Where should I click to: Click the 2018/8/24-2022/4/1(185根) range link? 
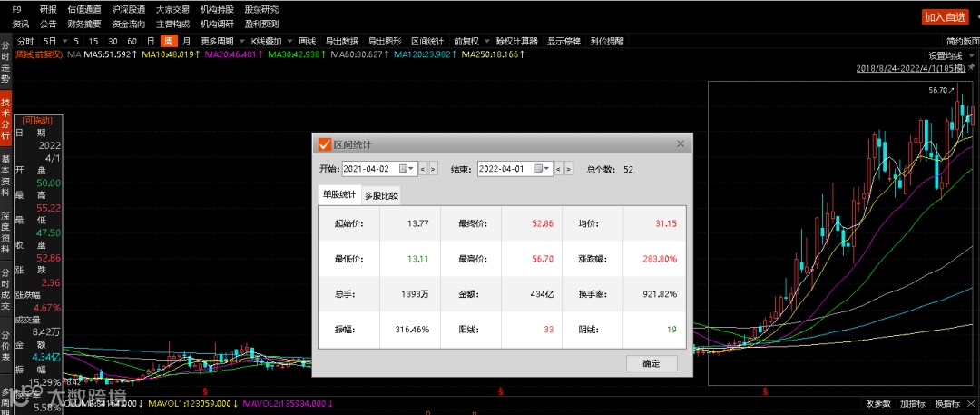pos(910,67)
